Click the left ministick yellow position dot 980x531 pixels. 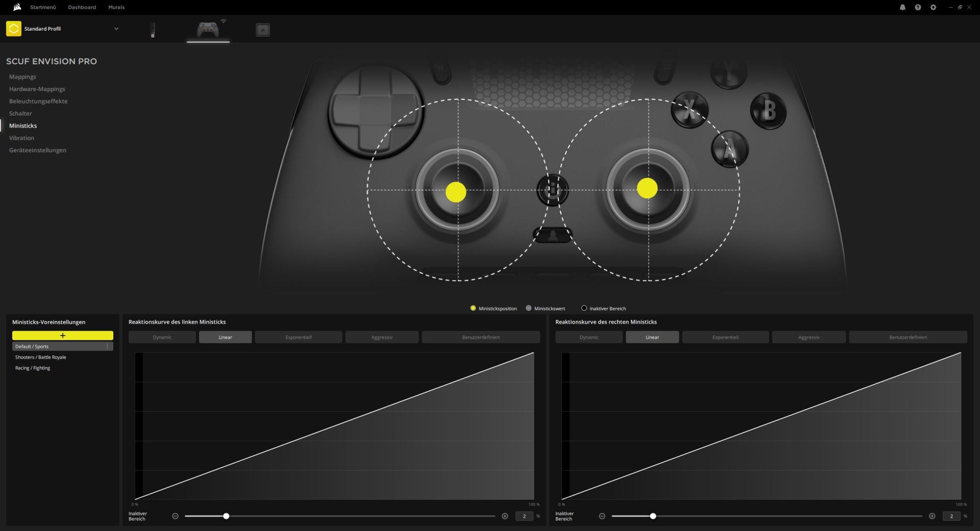[x=456, y=192]
